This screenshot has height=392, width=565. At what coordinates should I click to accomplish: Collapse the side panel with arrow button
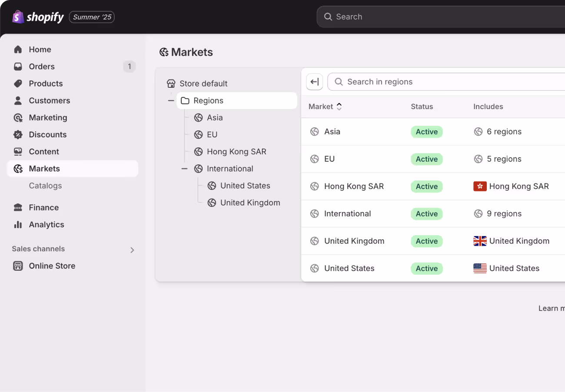[x=315, y=82]
